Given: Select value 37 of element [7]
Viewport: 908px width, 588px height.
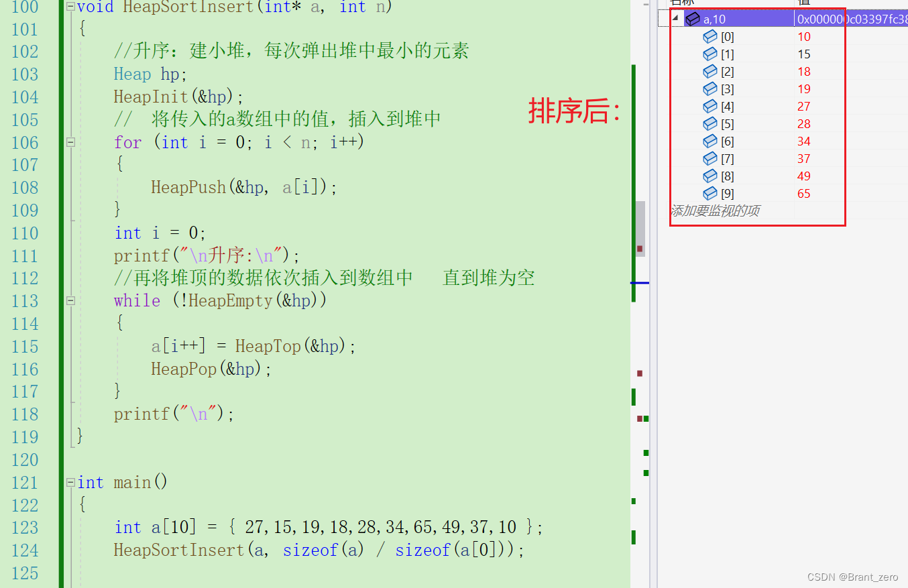Looking at the screenshot, I should coord(804,159).
